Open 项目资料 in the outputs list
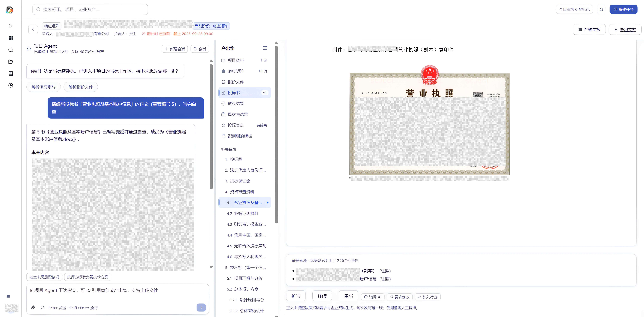Image resolution: width=644 pixels, height=317 pixels. coord(245,60)
